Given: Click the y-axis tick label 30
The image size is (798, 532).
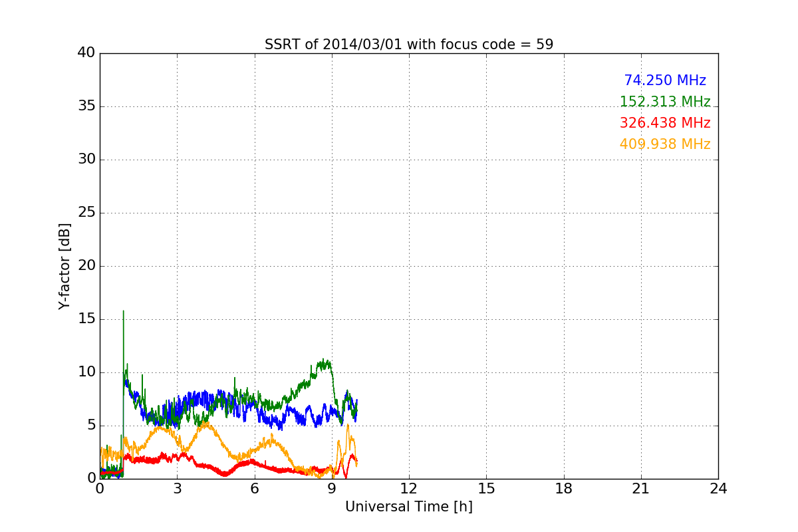Looking at the screenshot, I should (86, 160).
